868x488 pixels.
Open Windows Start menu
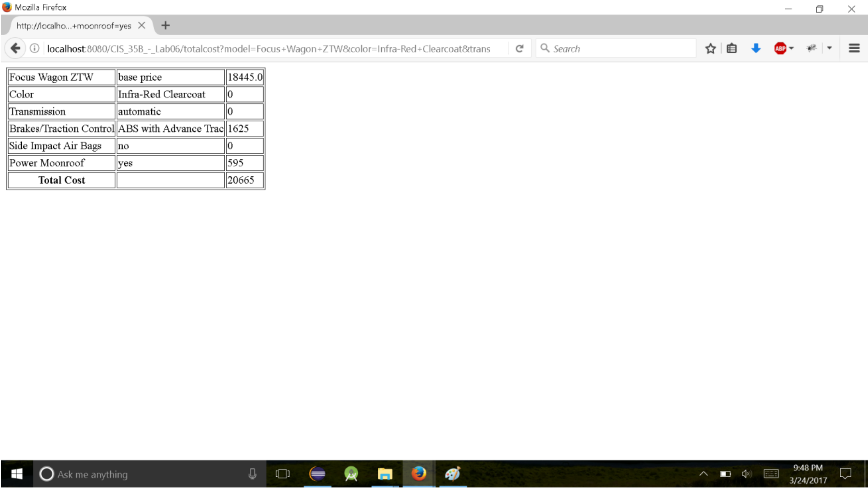[x=16, y=474]
